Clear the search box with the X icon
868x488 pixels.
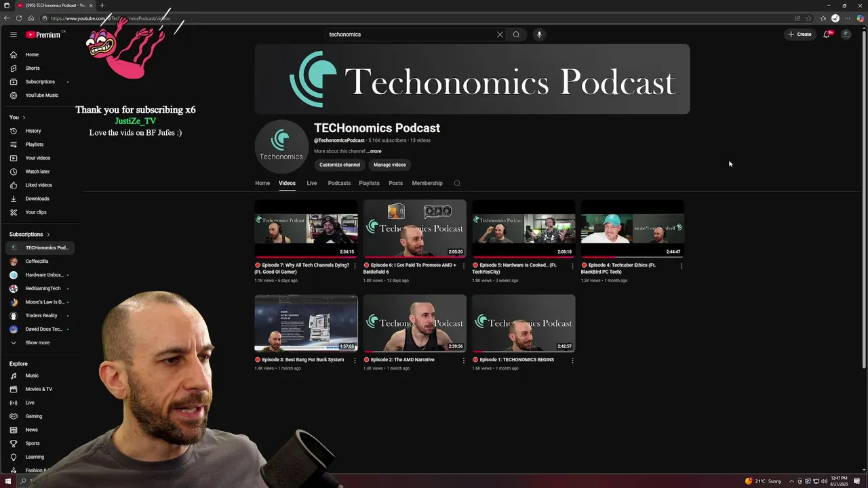click(x=500, y=35)
